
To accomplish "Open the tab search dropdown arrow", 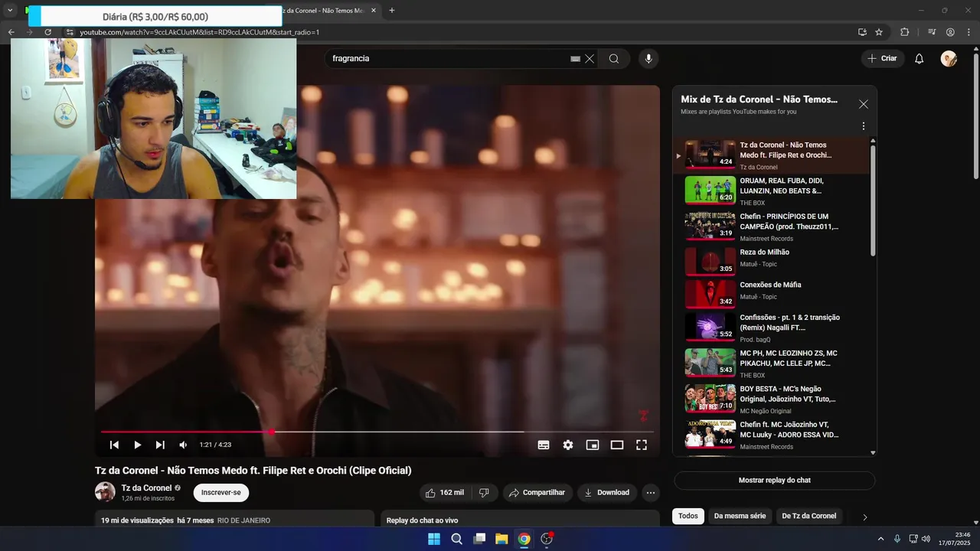I will (10, 11).
